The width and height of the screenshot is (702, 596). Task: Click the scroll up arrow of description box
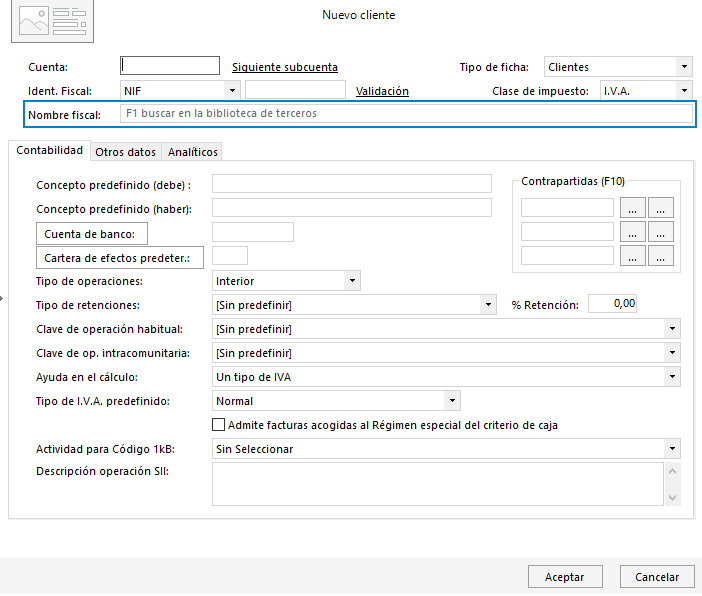coord(672,471)
